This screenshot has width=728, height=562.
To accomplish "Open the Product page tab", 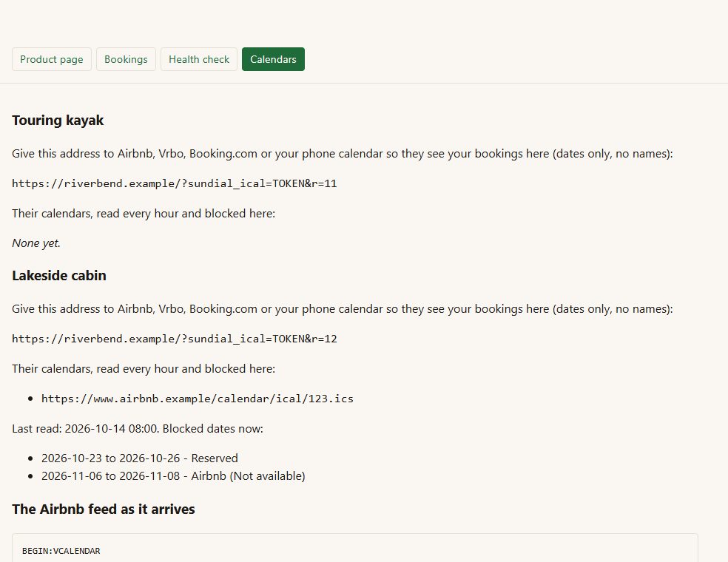I will pos(52,59).
